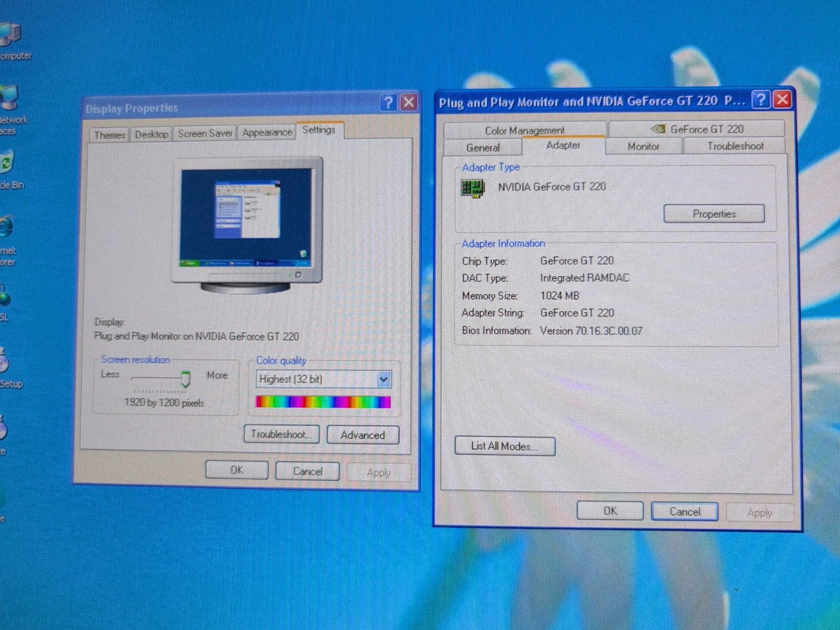The height and width of the screenshot is (630, 840).
Task: Switch to the General tab
Action: point(482,148)
